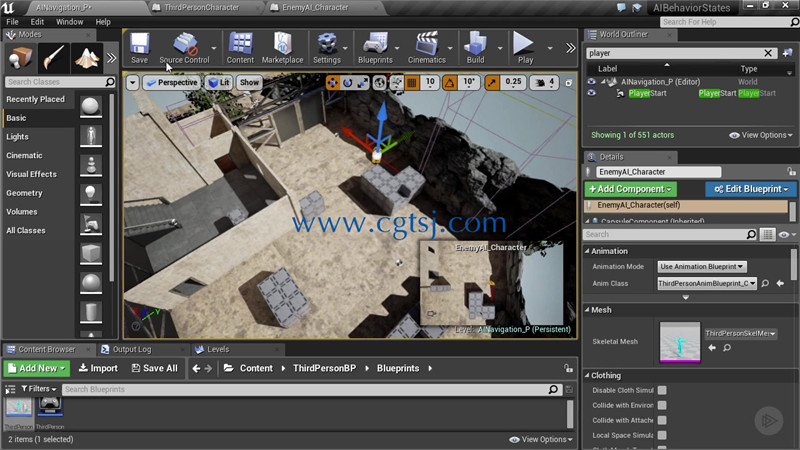Click the Blueprints toolbar icon

[375, 48]
